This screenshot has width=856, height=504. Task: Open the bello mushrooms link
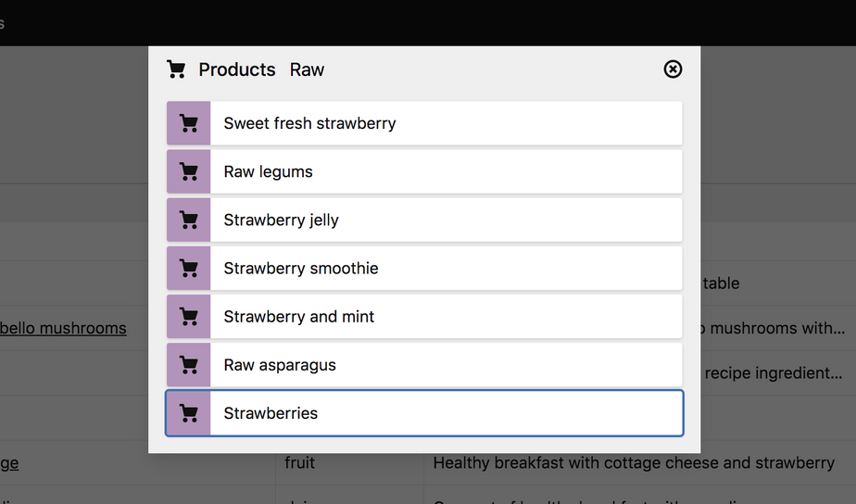point(63,328)
